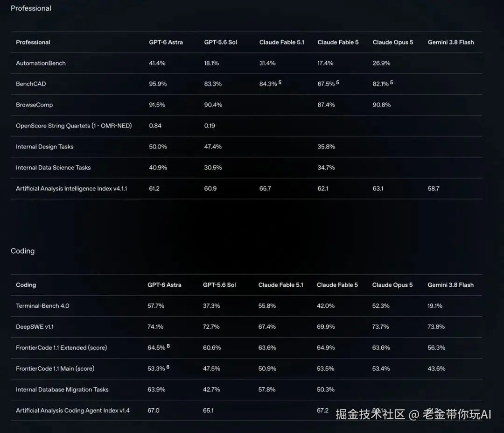This screenshot has width=504, height=433.
Task: Select the 74.1% DeepSWE value
Action: 155,327
